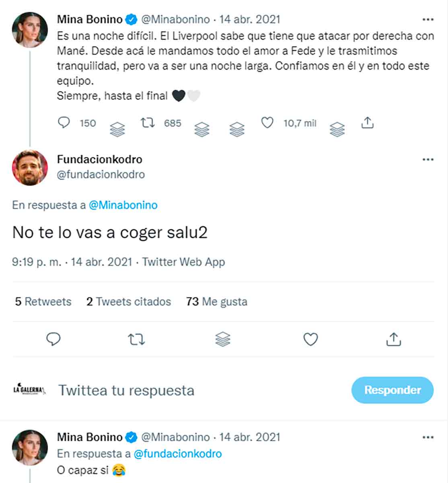The image size is (448, 483).
Task: Click the "Twittea tu respuesta" reply field
Action: click(126, 390)
